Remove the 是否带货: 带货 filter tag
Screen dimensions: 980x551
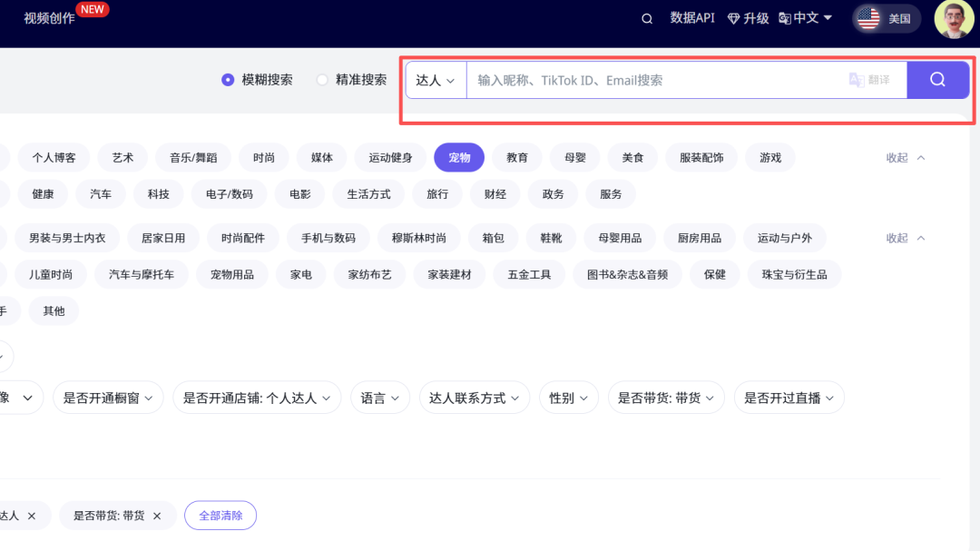point(157,516)
